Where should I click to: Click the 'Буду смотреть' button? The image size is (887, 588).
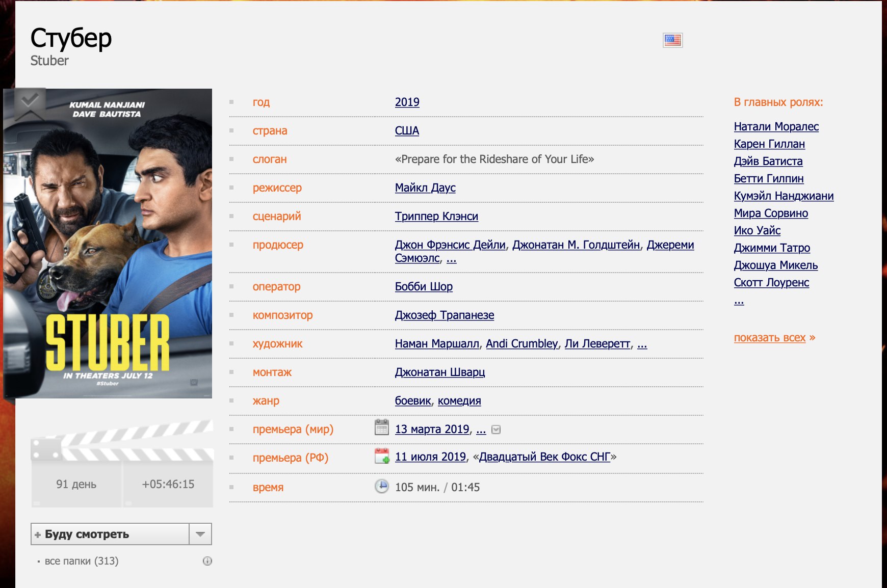coord(110,534)
